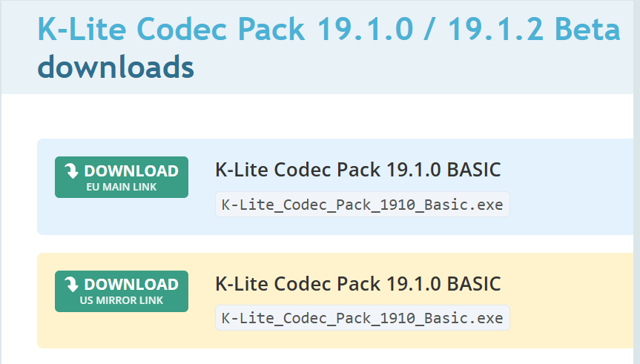
Task: Click the '19.1.2 Beta' part of the heading
Action: click(534, 29)
